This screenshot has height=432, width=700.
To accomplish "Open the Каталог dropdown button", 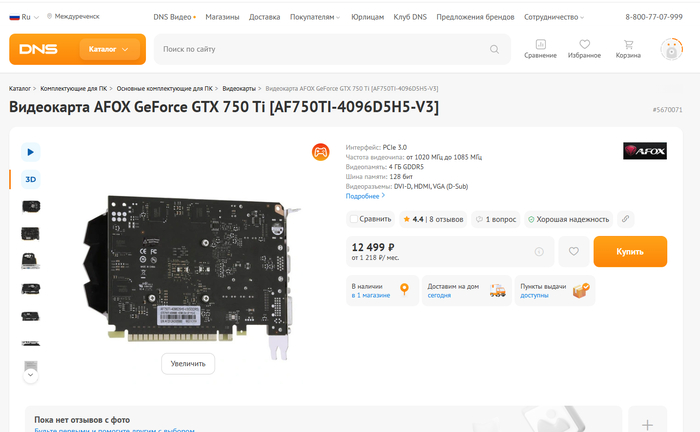I will click(109, 49).
